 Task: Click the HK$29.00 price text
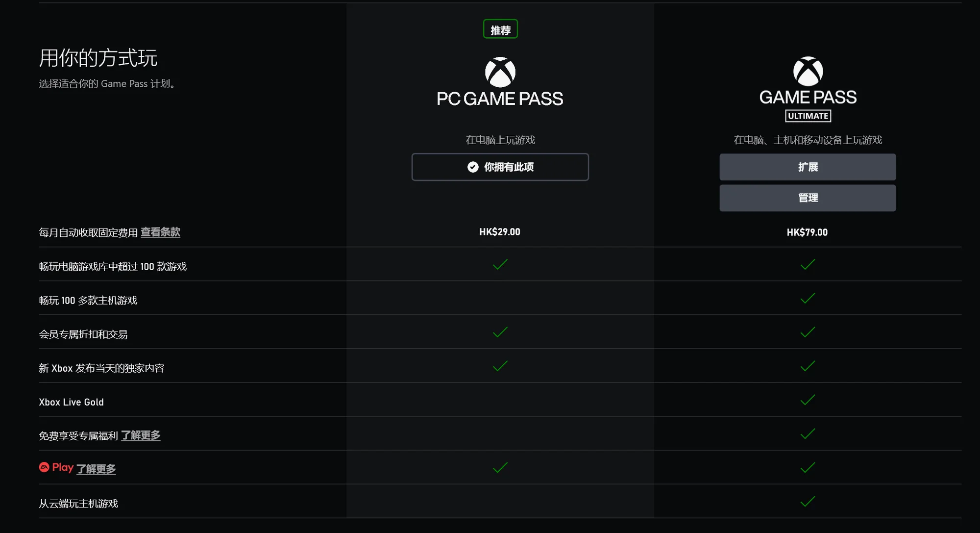500,232
